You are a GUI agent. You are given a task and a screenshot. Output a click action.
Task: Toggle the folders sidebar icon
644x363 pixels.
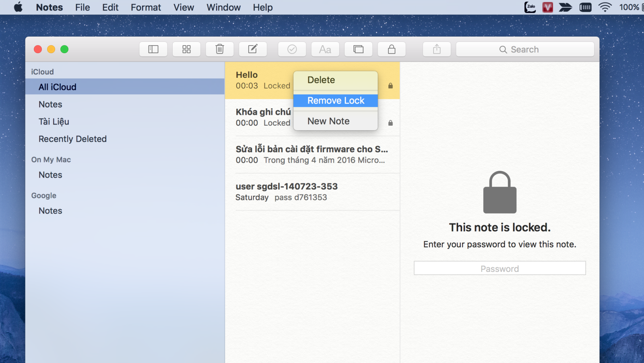pyautogui.click(x=153, y=49)
